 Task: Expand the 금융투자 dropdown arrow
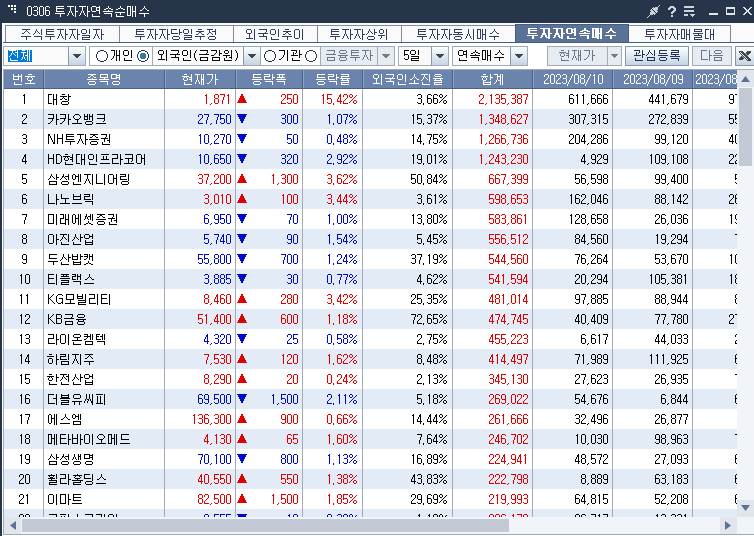(386, 56)
